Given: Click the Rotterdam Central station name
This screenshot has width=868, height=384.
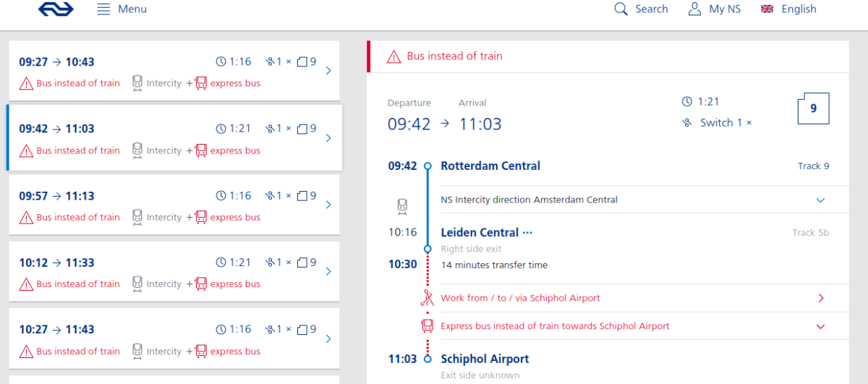Looking at the screenshot, I should (490, 166).
